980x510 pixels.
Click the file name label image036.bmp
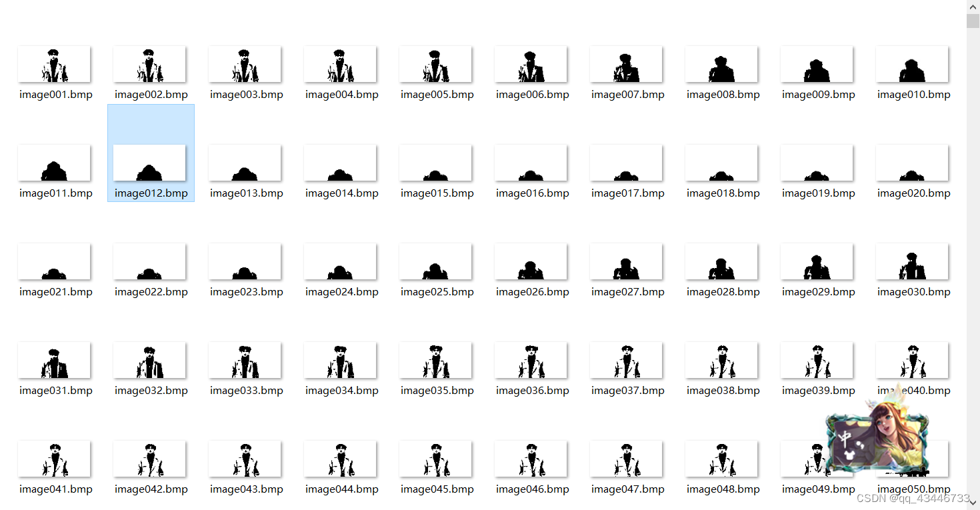(533, 391)
